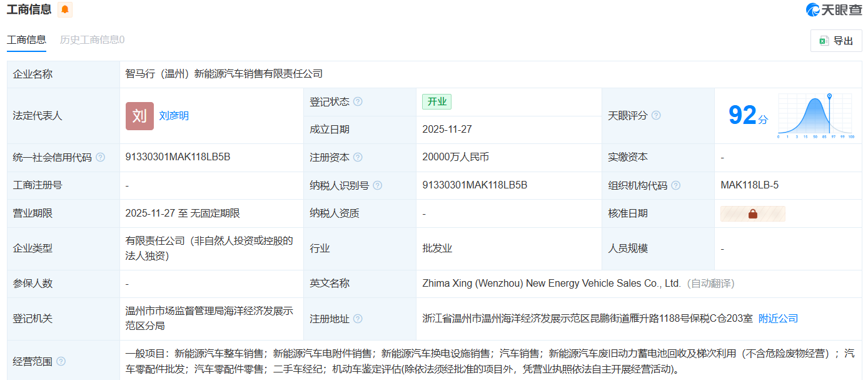Open legal representative 刘彦明 link
Screen dimensions: 868x380
(174, 116)
